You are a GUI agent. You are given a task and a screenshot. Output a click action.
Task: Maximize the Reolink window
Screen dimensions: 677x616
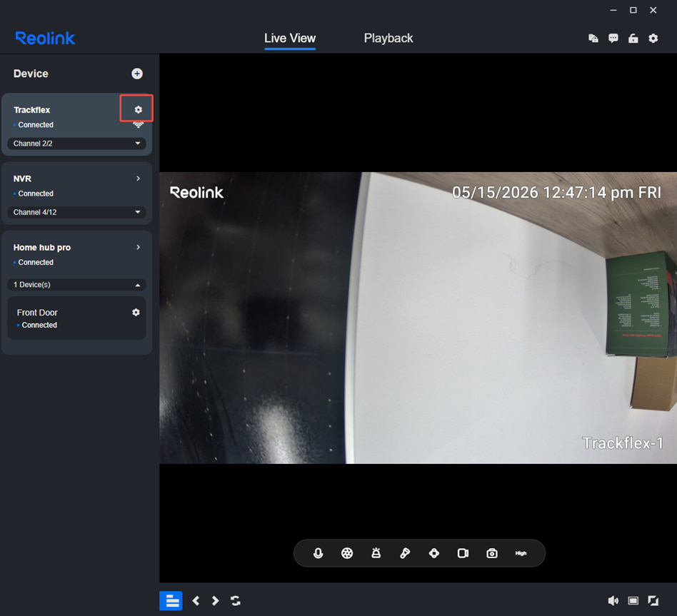[633, 10]
